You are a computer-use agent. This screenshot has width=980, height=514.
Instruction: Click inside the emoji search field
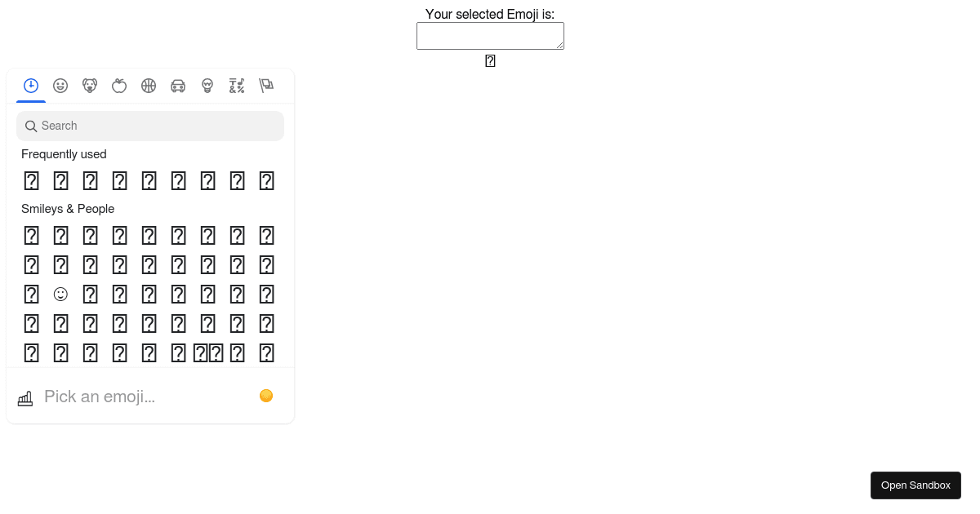[x=150, y=126]
